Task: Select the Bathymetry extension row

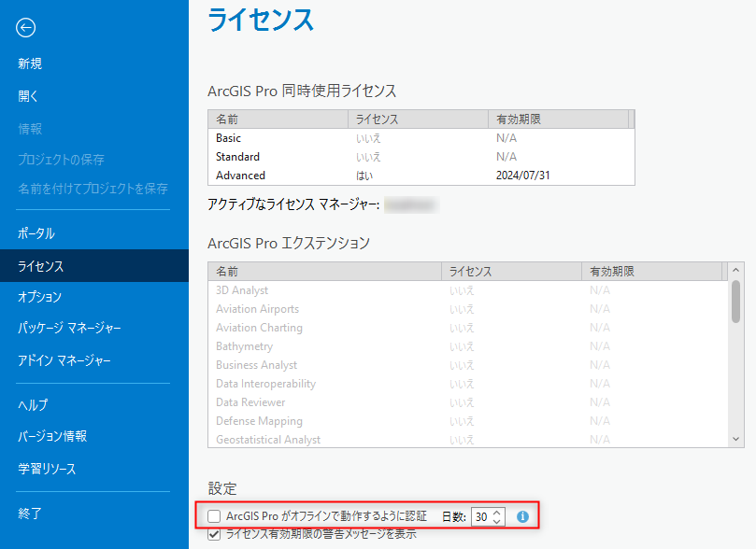Action: tap(467, 346)
